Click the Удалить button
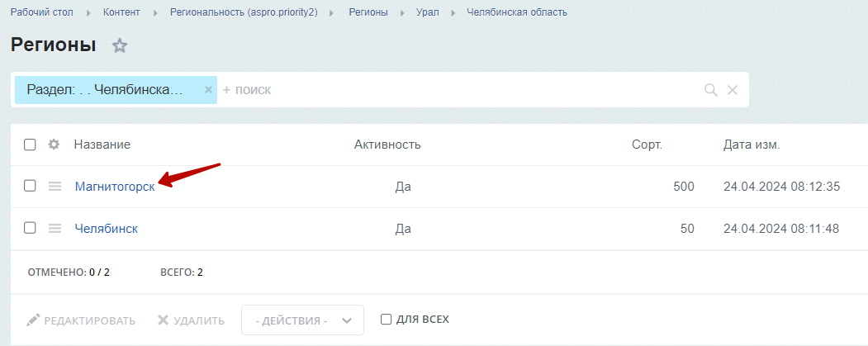Viewport: 868px width, 346px height. 191,320
